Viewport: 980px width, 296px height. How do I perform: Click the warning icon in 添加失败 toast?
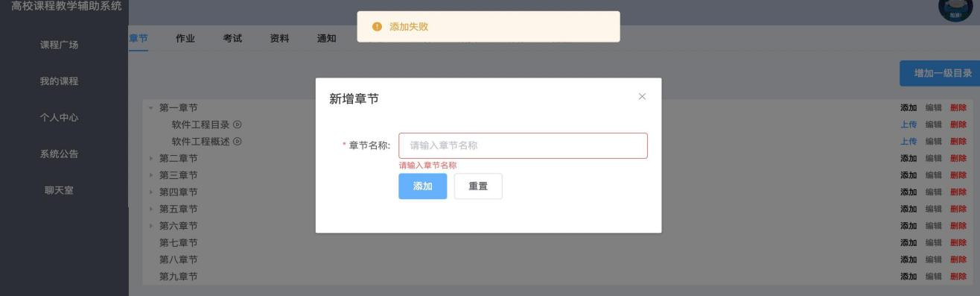tap(377, 27)
